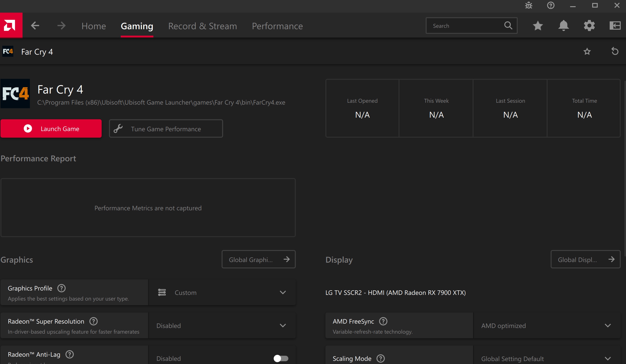Toggle the sidebar panel icon
The width and height of the screenshot is (626, 364).
[615, 26]
